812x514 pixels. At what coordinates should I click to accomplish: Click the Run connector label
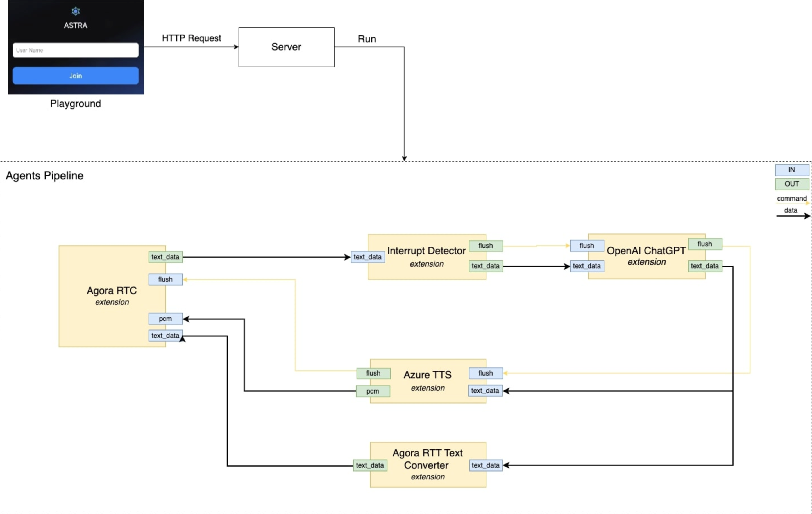(x=367, y=39)
